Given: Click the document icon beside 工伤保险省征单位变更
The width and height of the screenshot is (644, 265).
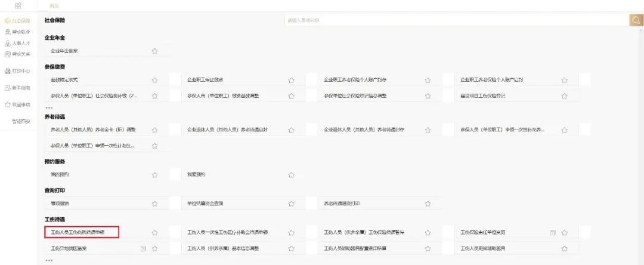Looking at the screenshot, I should tap(553, 232).
